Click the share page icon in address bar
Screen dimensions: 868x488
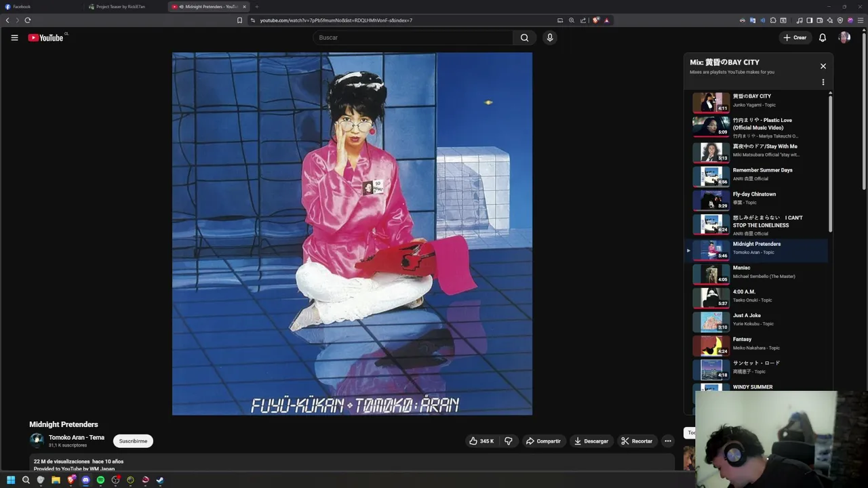pyautogui.click(x=583, y=20)
